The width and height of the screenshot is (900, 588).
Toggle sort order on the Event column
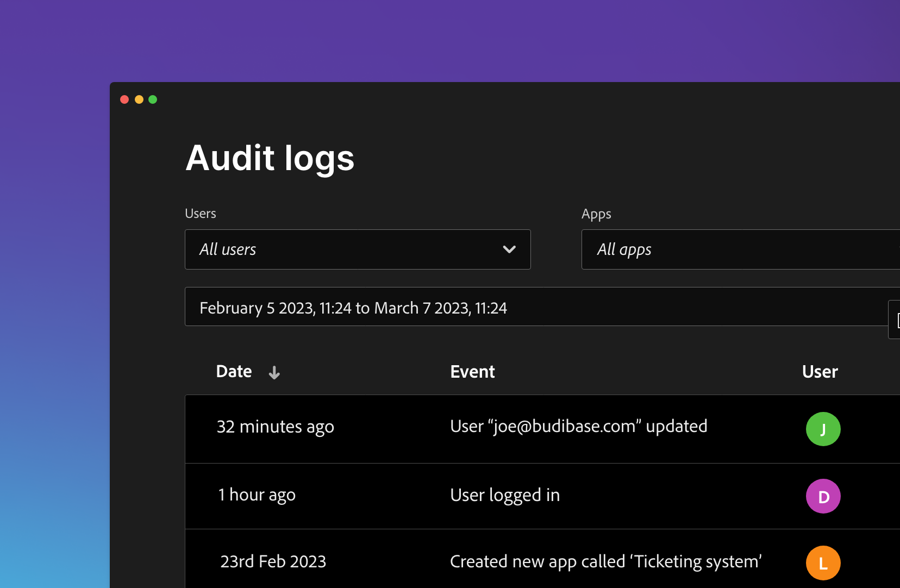pos(472,372)
